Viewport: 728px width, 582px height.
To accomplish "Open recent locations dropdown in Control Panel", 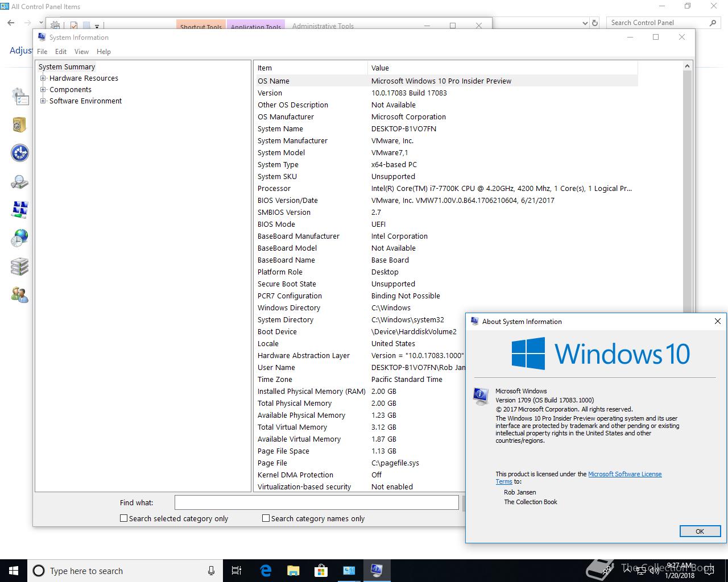I will [x=42, y=23].
